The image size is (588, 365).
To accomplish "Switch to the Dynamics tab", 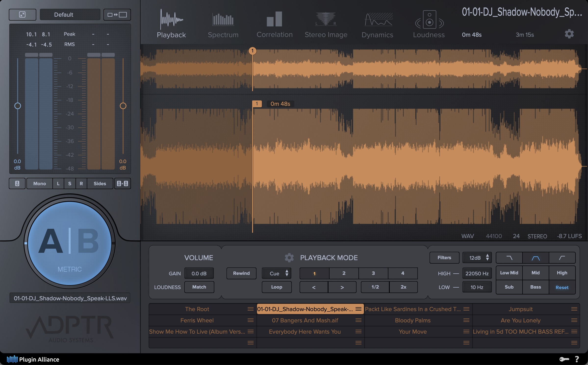I will (377, 26).
